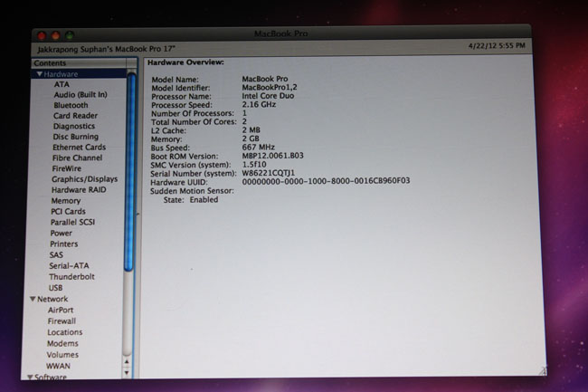Select the Bluetooth hardware item
The image size is (588, 392).
(x=71, y=106)
